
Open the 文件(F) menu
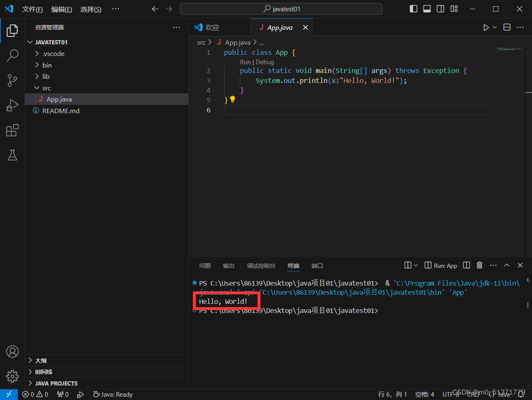click(x=32, y=9)
